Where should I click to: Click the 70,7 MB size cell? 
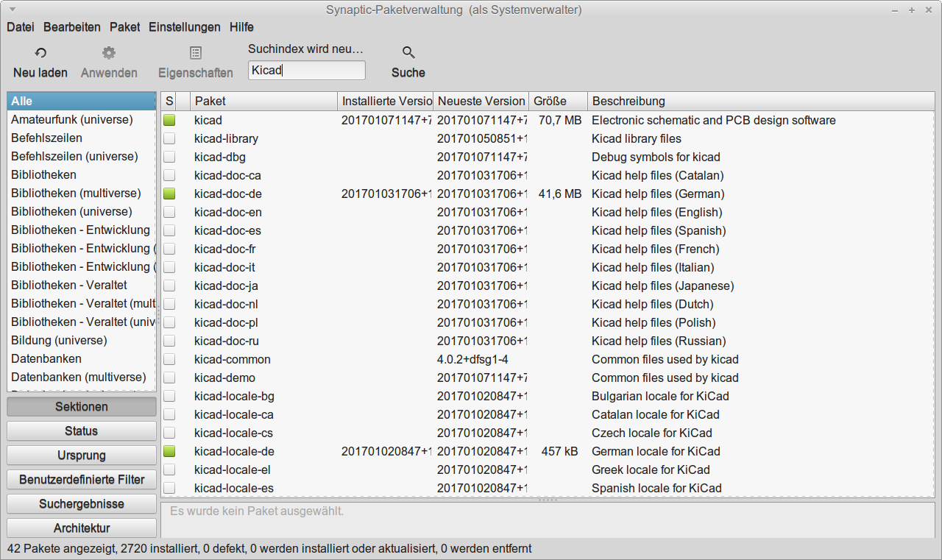560,120
